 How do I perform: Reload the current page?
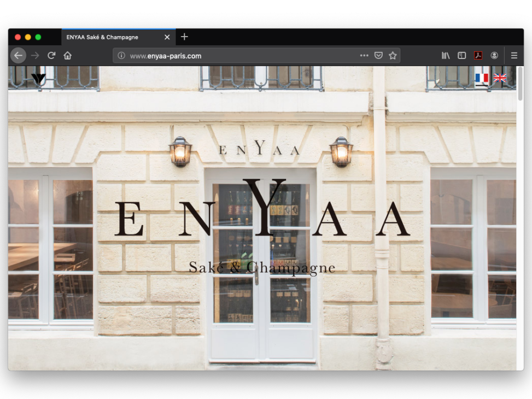[x=51, y=55]
